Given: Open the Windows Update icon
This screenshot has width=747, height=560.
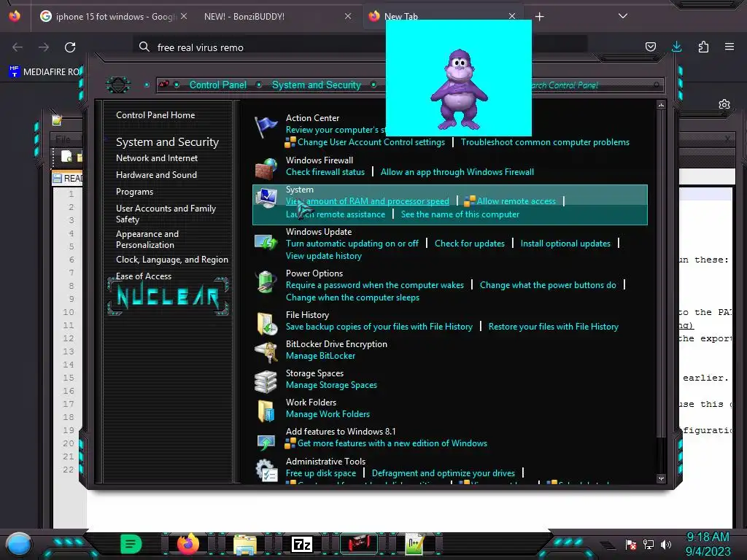Looking at the screenshot, I should point(266,241).
